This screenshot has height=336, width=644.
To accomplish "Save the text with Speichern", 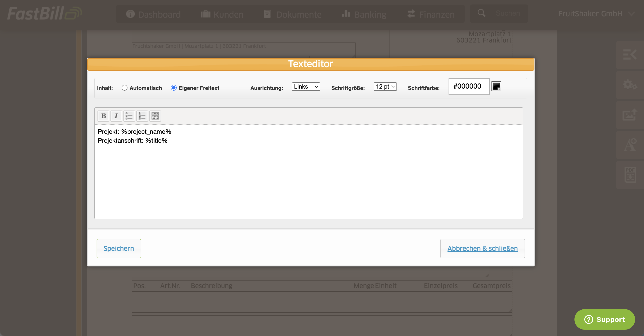I will (x=119, y=249).
